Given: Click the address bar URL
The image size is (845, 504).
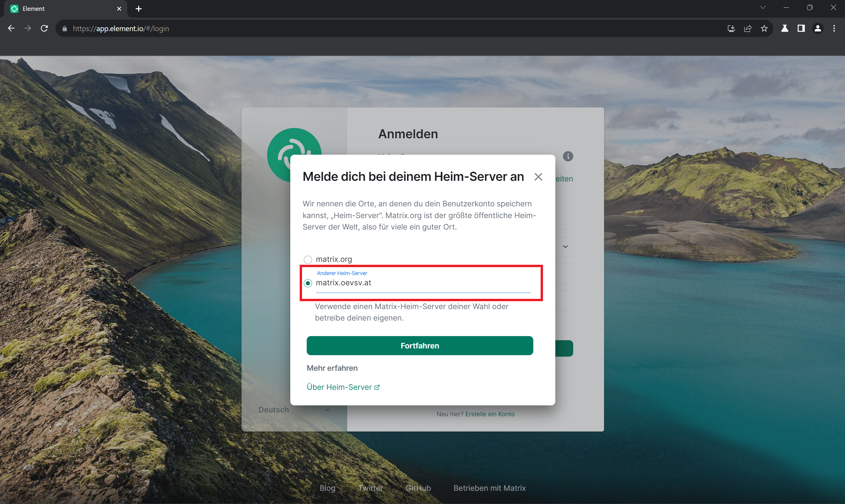Looking at the screenshot, I should pos(121,28).
